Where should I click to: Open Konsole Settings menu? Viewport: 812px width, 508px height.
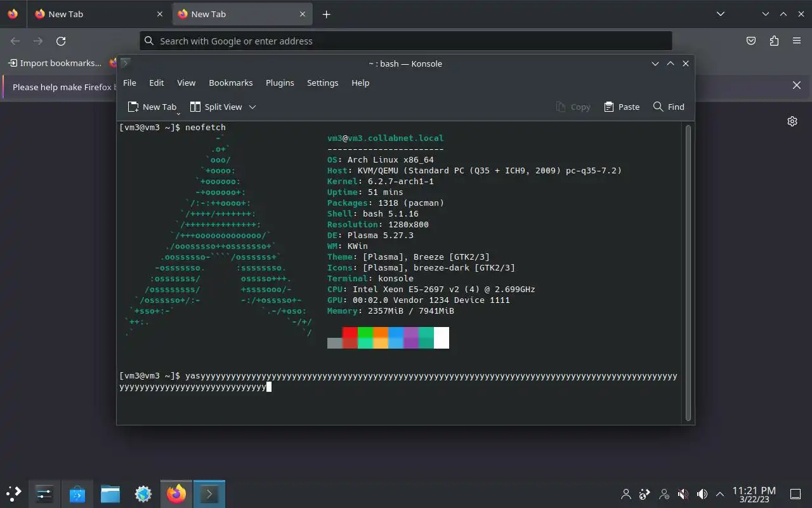click(x=322, y=83)
